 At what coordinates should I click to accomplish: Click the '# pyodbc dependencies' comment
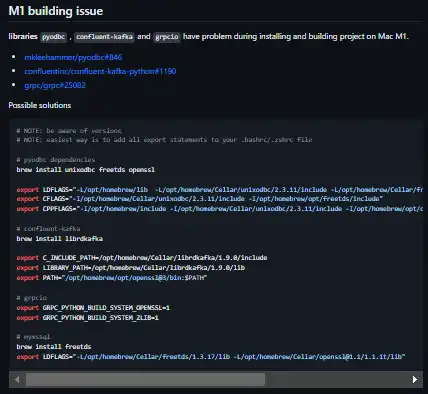click(x=56, y=160)
